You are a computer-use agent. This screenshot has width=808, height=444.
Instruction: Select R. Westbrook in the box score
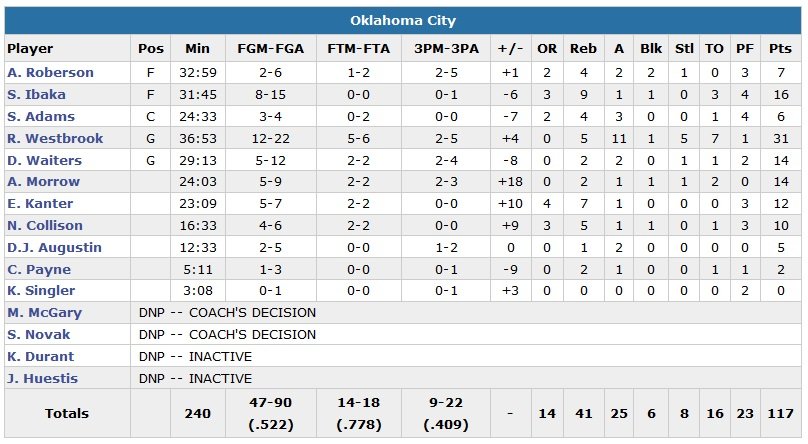(53, 139)
